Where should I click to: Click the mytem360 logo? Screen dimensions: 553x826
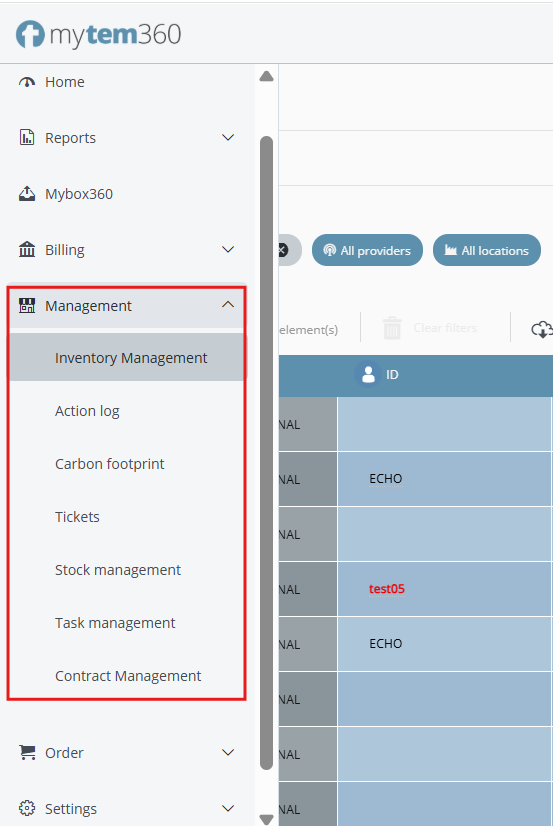(x=98, y=35)
